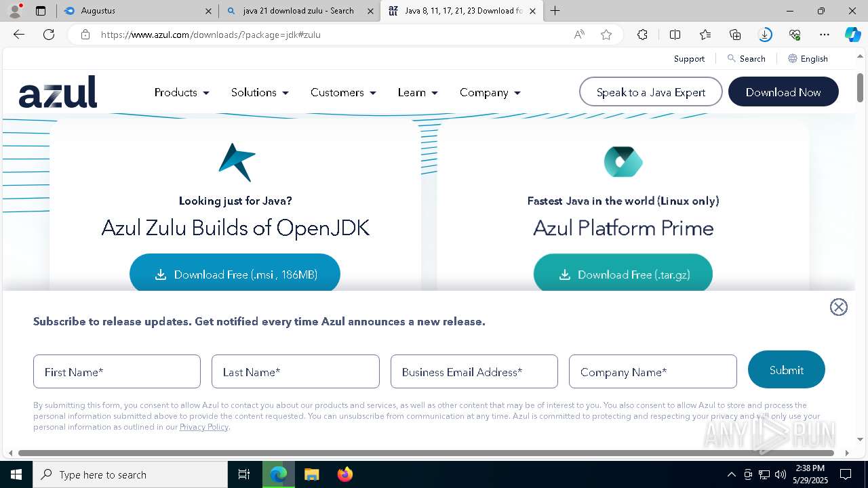Close the Java 8, 11, 17 Download tab
This screenshot has height=488, width=868.
[x=532, y=11]
